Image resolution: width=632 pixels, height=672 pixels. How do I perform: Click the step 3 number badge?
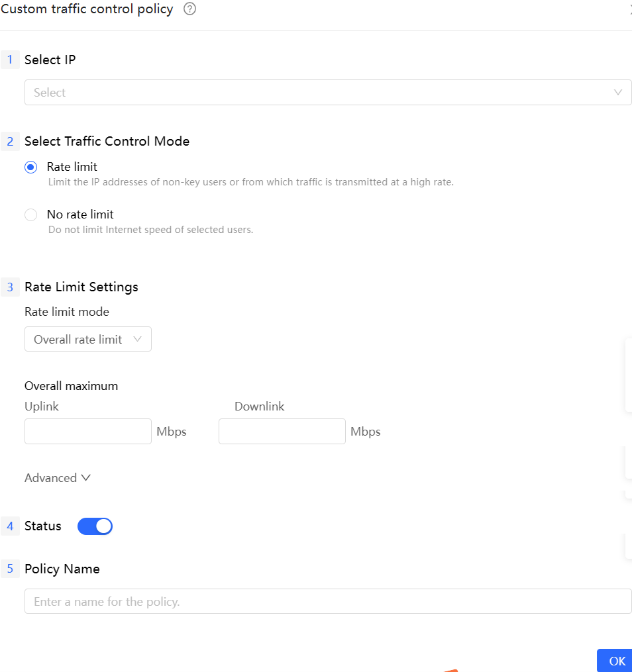click(x=10, y=287)
